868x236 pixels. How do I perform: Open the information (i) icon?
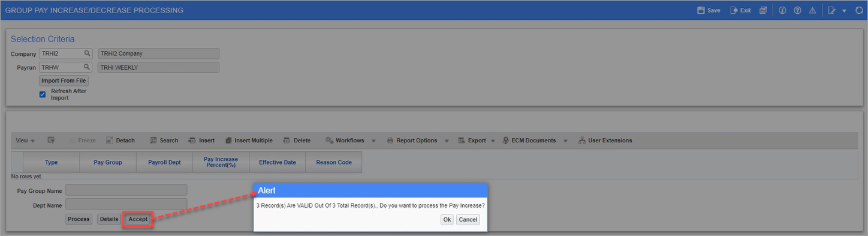point(782,10)
